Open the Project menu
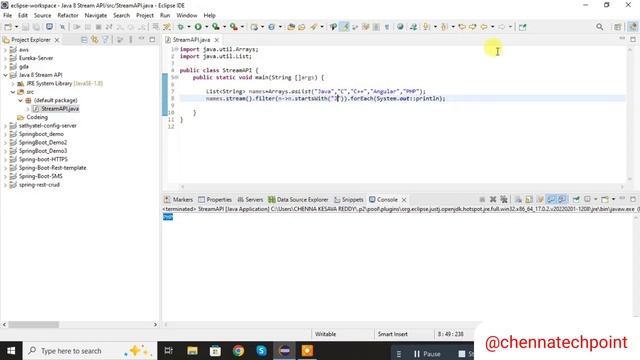Viewport: 640px width, 360px height. pyautogui.click(x=145, y=16)
